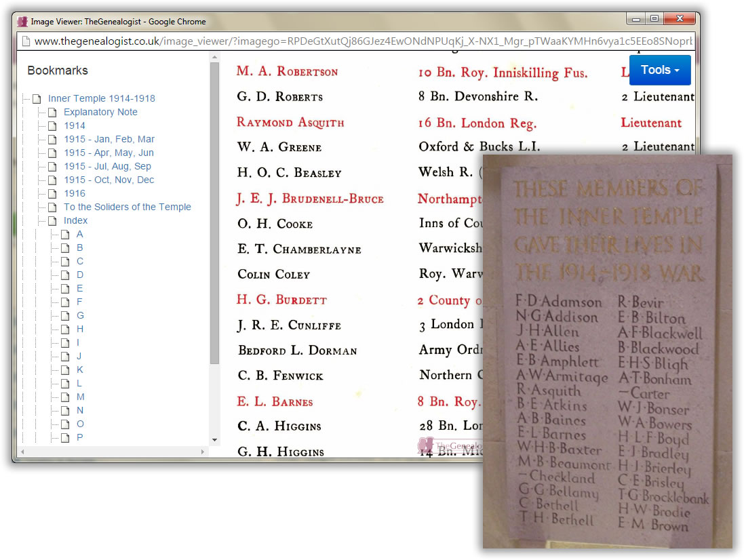Open 1915 - Jul, Aug, Sep bookmark
This screenshot has height=560, width=744.
click(x=107, y=166)
